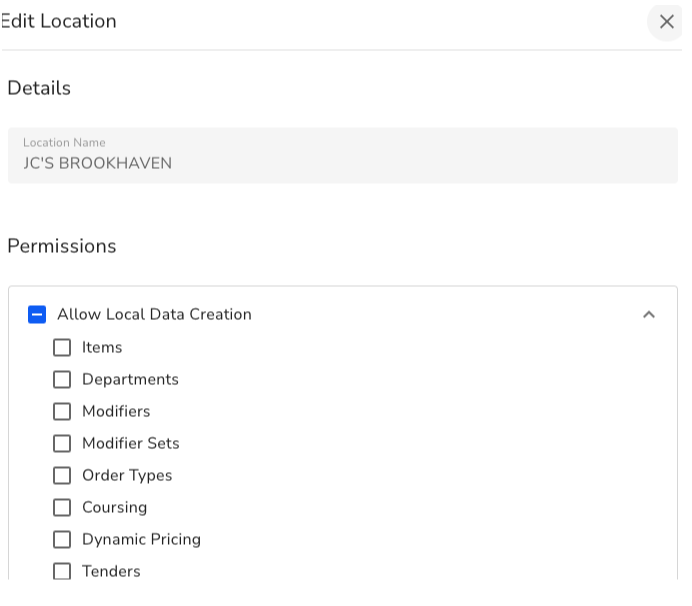Enable the Items checkbox
The height and width of the screenshot is (606, 692).
(x=62, y=348)
